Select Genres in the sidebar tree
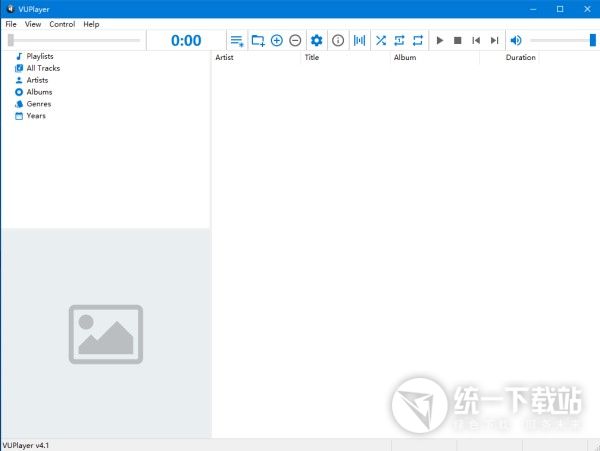Viewport: 600px width, 451px height. point(38,104)
